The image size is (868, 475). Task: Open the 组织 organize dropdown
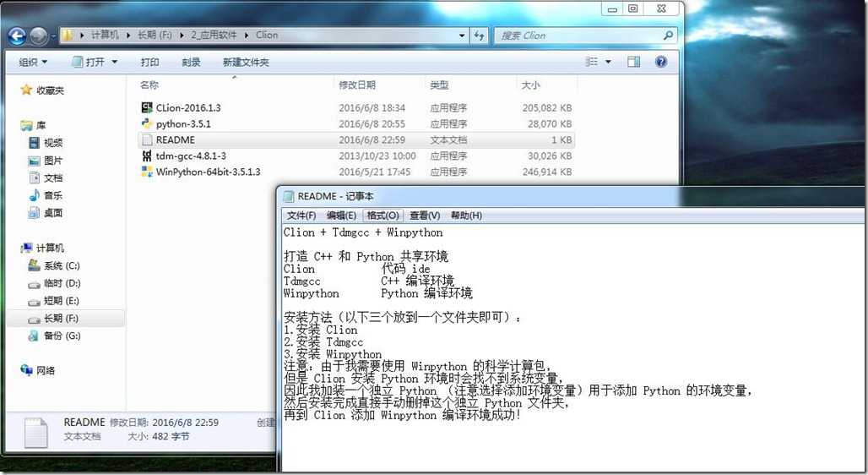click(x=33, y=62)
